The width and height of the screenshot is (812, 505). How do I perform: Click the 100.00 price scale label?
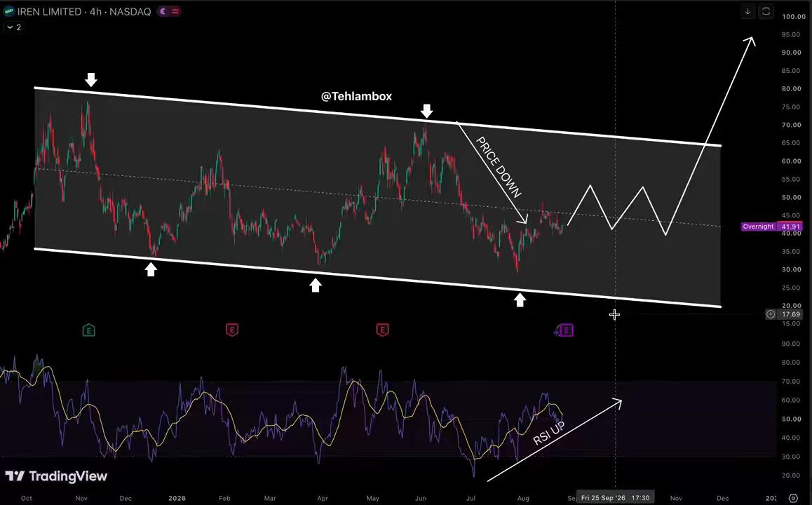tap(793, 17)
